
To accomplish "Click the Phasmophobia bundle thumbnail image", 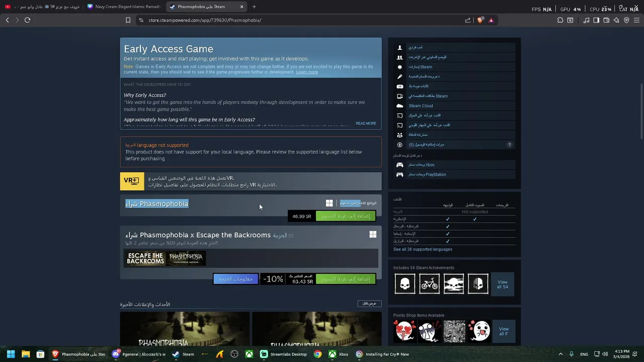I will (x=186, y=258).
